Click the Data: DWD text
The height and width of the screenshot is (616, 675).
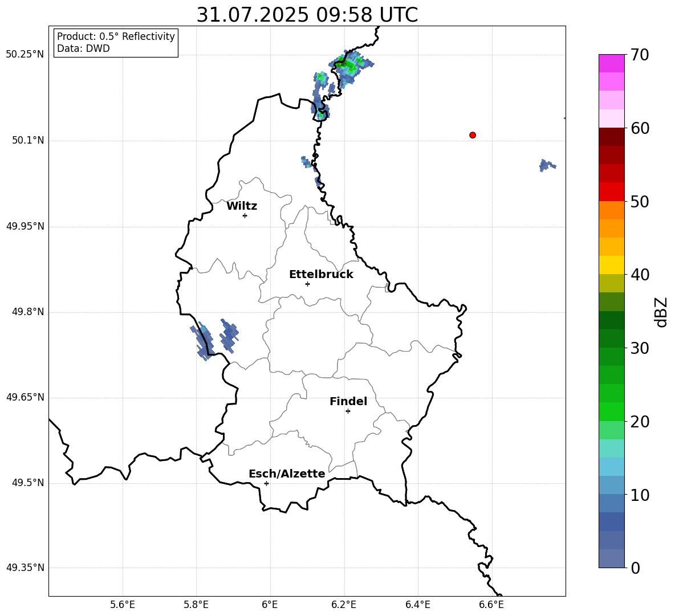(x=83, y=48)
